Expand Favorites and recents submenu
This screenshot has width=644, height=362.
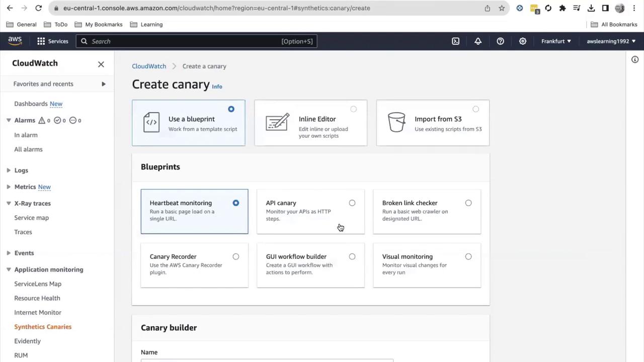point(59,84)
